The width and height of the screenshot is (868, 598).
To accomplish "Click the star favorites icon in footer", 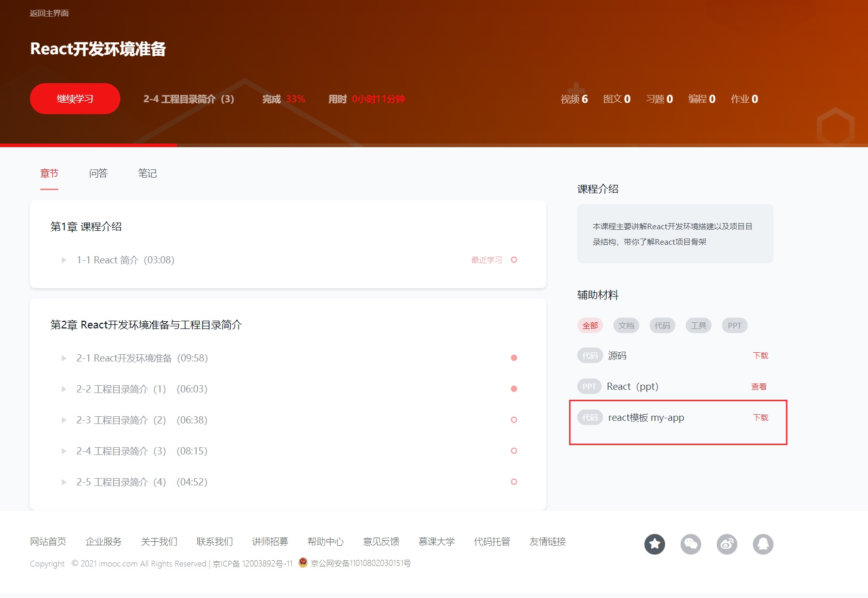I will tap(655, 544).
